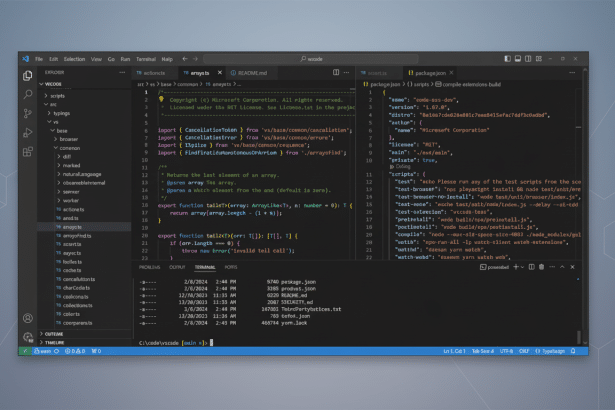Collapse the common folder

pos(56,148)
